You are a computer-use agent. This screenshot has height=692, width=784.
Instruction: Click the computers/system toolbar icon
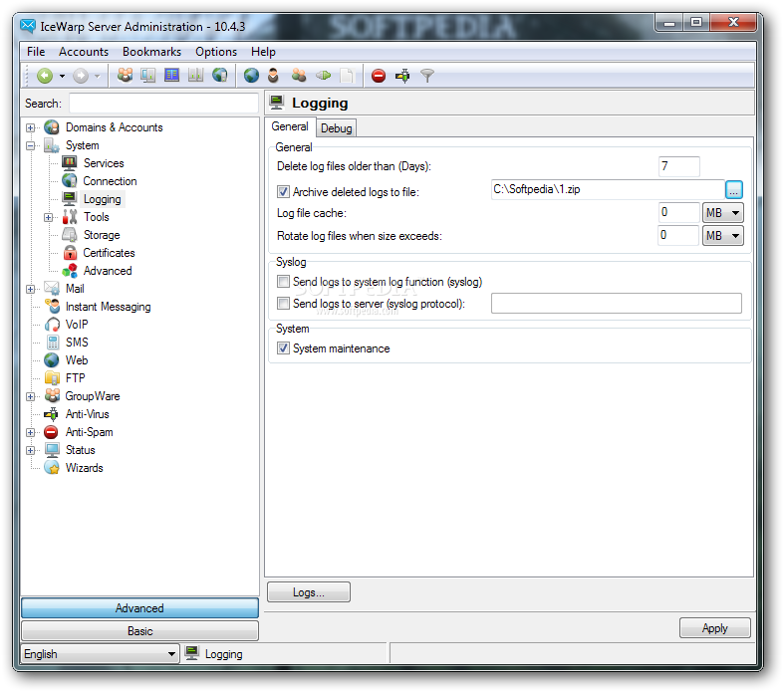(148, 76)
